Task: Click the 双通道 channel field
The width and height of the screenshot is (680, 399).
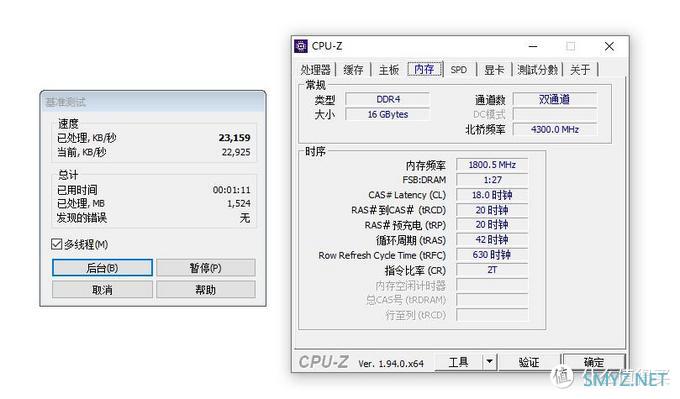Action: pyautogui.click(x=555, y=99)
